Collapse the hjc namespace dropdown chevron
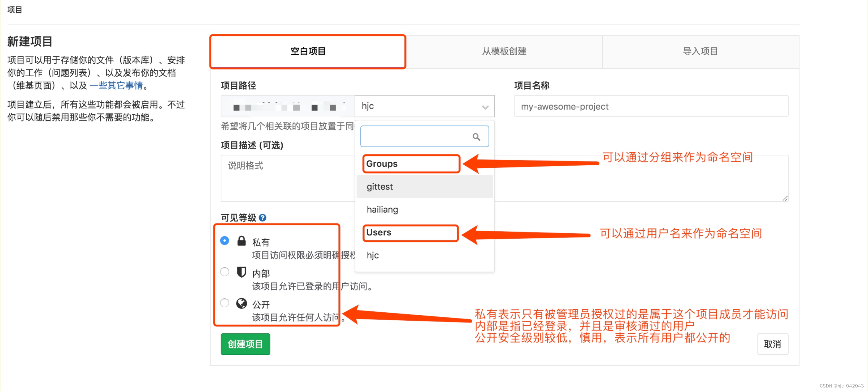Screen dimensions: 868x391 coord(485,107)
